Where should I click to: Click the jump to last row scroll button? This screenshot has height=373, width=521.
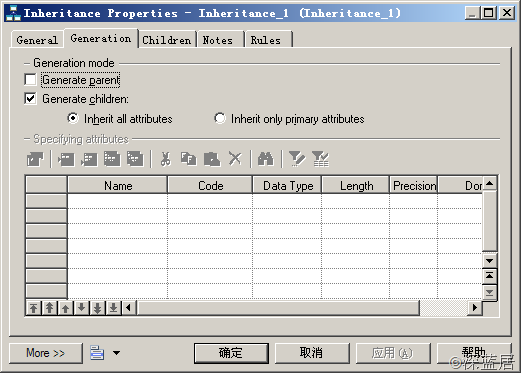point(489,292)
